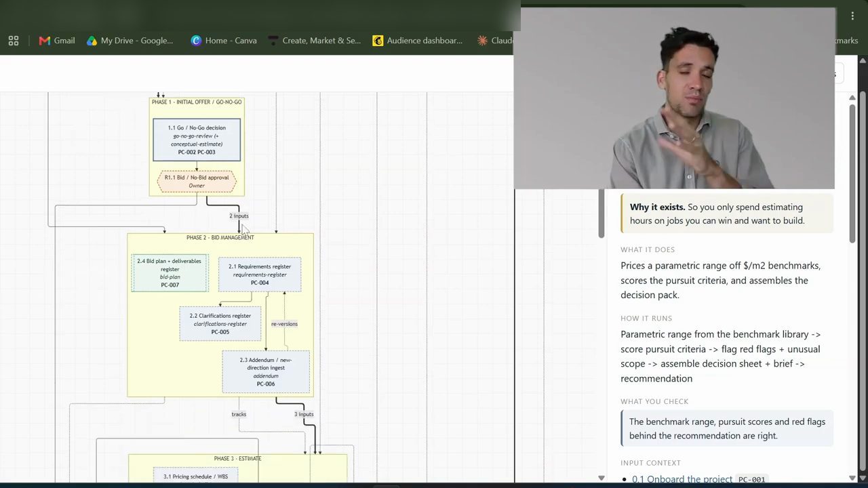Click the page scrollbar up arrow
This screenshot has height=488, width=868.
[x=852, y=98]
